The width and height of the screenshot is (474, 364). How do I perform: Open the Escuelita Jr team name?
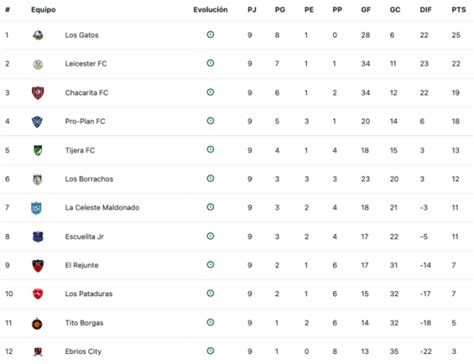84,237
